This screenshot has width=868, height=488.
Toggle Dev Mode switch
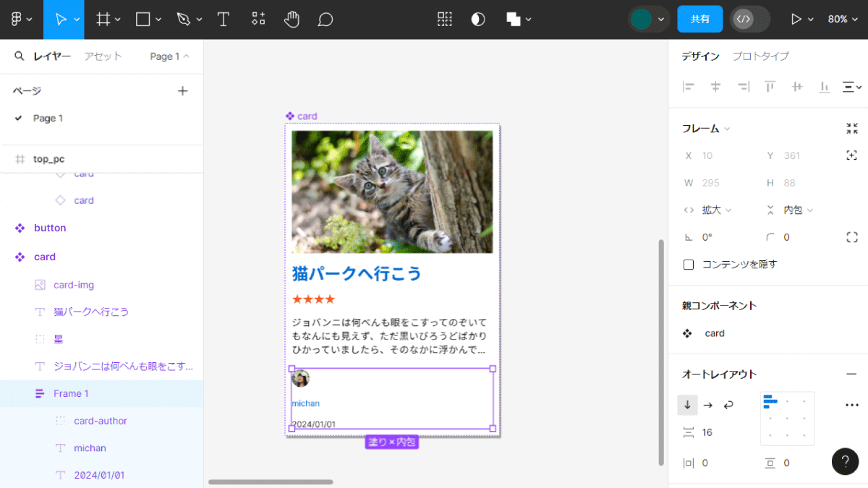click(x=749, y=20)
